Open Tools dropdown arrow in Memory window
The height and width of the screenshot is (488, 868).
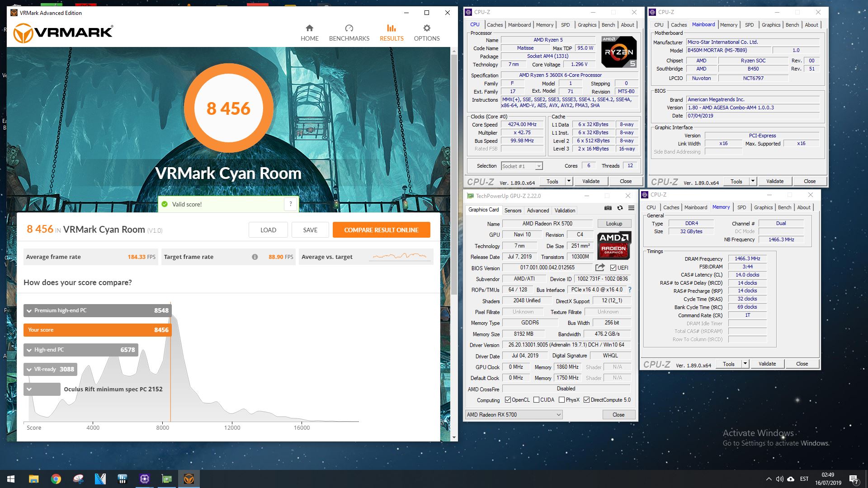(745, 364)
